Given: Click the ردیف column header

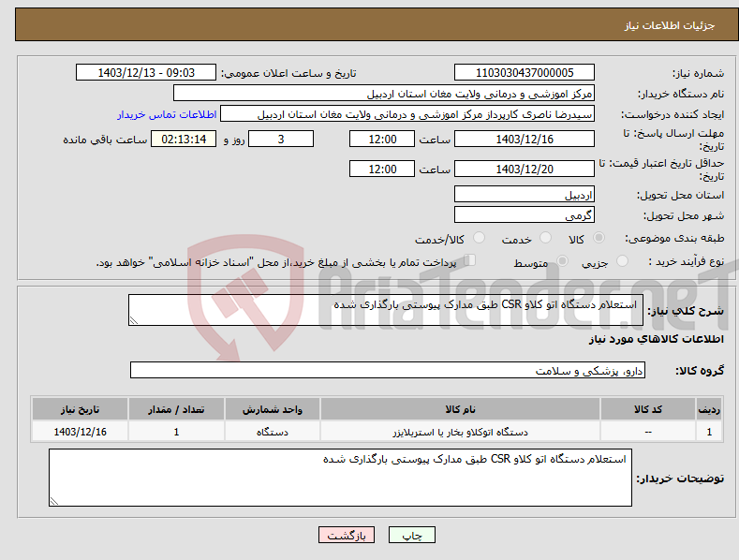Looking at the screenshot, I should [x=709, y=409].
